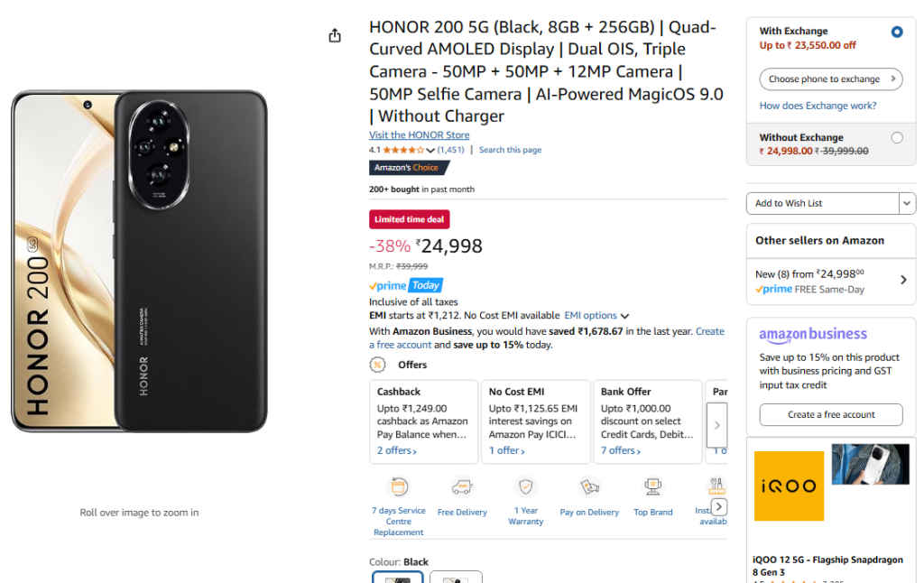
Task: Click the Offers tag icon
Action: [x=378, y=364]
